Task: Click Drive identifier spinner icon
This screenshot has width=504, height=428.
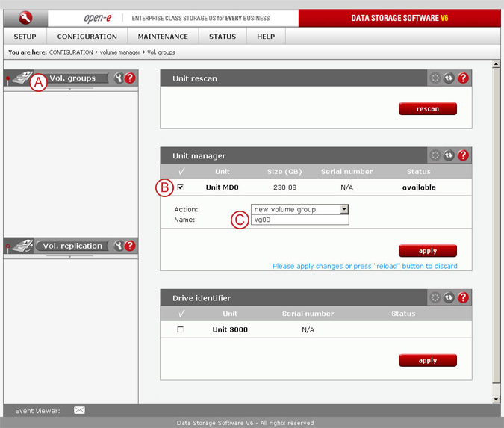Action: (435, 297)
